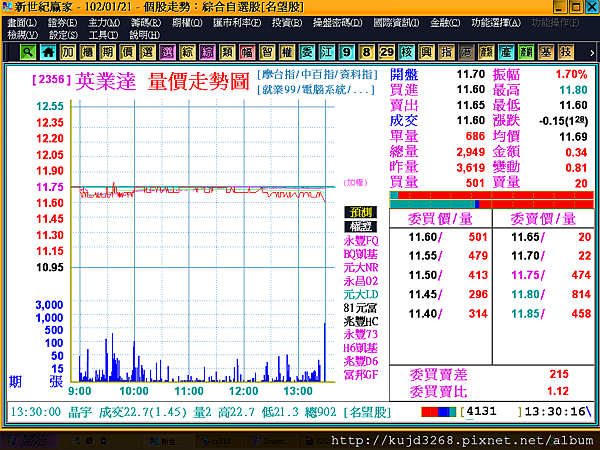The image size is (600, 450).
Task: Open the 期權(O) menu
Action: 187,23
